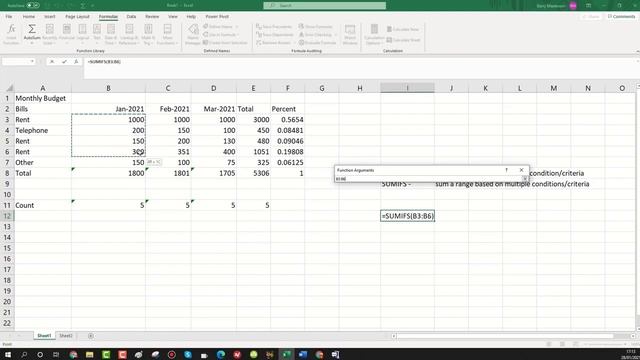Open File Explorer from the taskbar
Image resolution: width=640 pixels, height=360 pixels.
[x=89, y=354]
